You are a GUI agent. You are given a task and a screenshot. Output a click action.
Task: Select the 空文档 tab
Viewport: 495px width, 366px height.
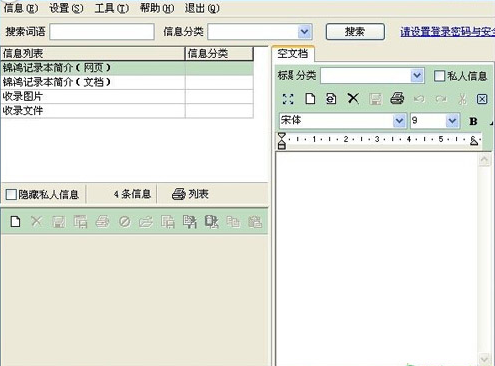click(293, 53)
